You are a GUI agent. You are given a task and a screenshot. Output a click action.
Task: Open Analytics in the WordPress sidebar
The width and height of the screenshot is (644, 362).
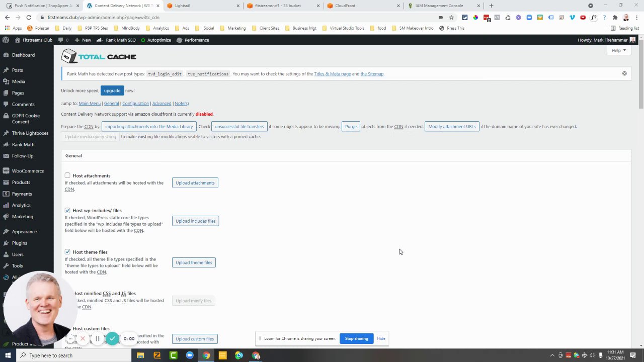21,205
